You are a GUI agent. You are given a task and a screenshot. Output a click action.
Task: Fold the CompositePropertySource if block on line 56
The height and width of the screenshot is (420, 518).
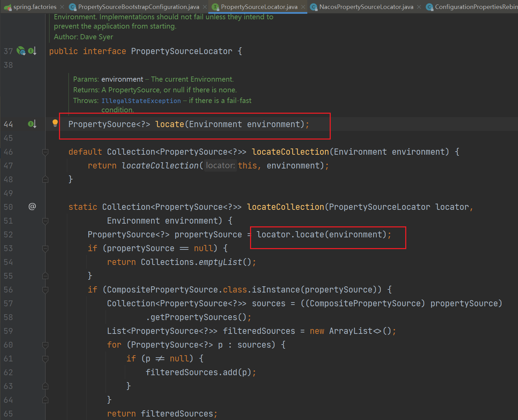pos(45,289)
